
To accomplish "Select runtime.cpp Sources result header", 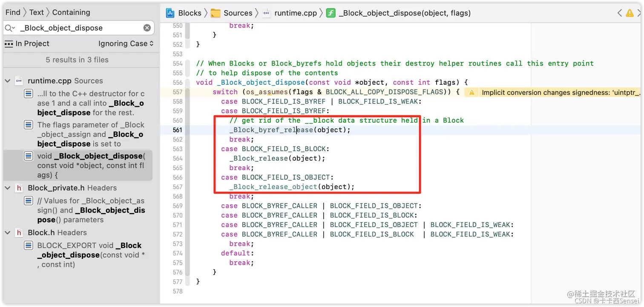I will 65,80.
